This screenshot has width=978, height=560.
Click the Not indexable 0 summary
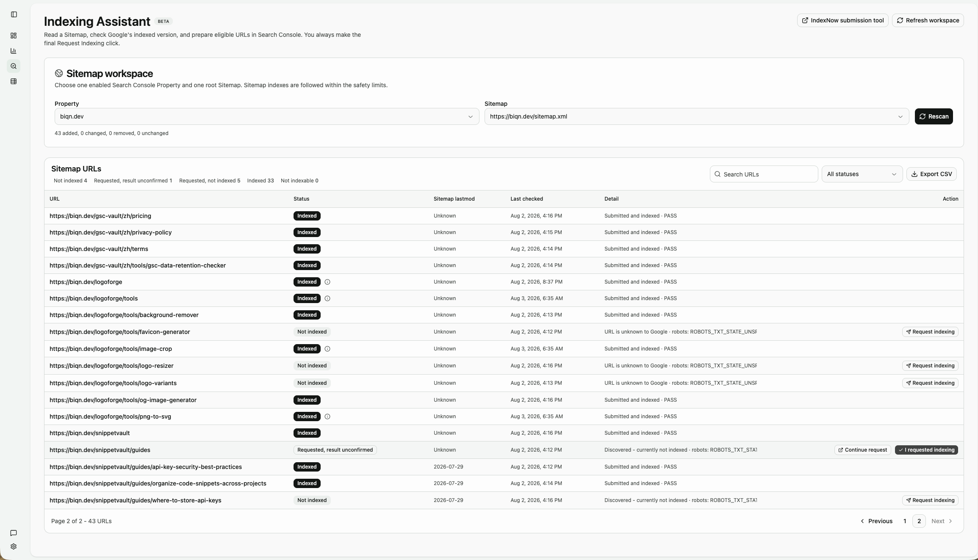click(x=299, y=181)
